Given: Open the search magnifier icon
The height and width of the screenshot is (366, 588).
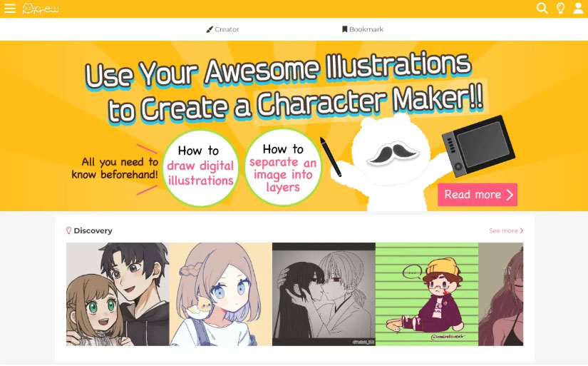Looking at the screenshot, I should (542, 9).
